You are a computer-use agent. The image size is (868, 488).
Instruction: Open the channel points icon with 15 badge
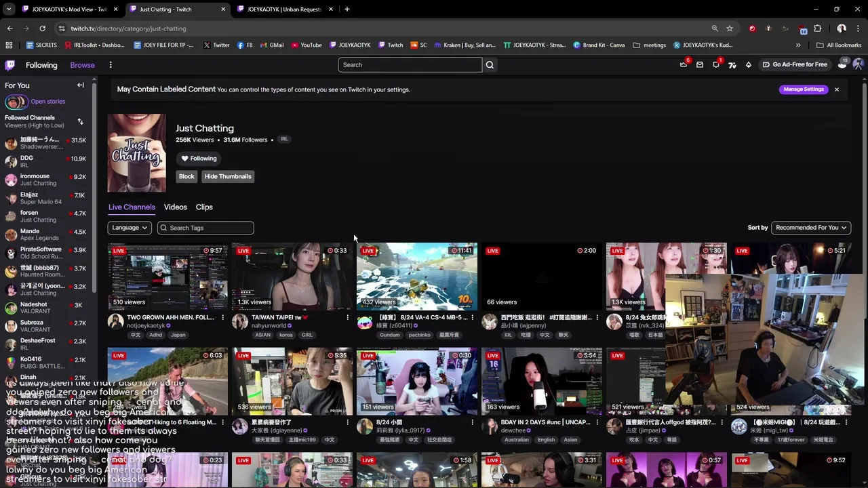[843, 64]
